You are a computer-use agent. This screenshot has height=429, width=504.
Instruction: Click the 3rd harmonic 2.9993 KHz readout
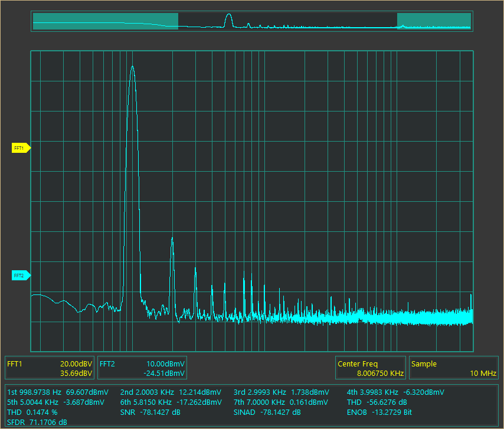282,392
